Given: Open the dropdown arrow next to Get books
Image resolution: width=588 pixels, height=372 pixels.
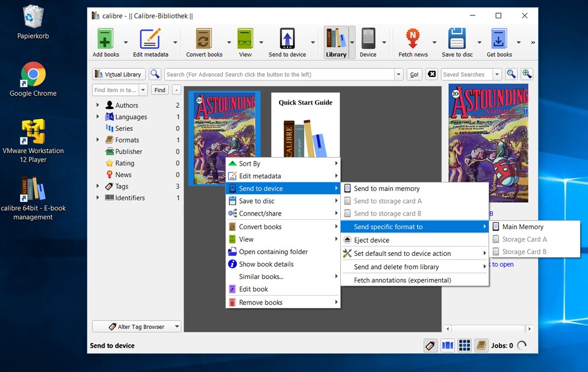Looking at the screenshot, I should 519,42.
